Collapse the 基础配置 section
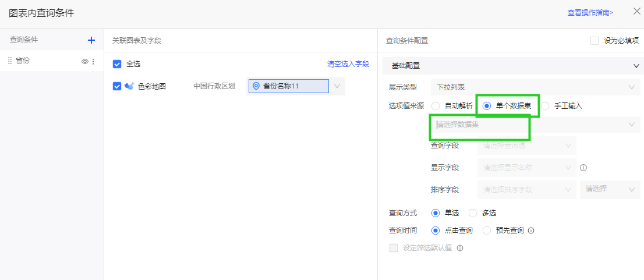The width and height of the screenshot is (644, 280). (x=636, y=66)
